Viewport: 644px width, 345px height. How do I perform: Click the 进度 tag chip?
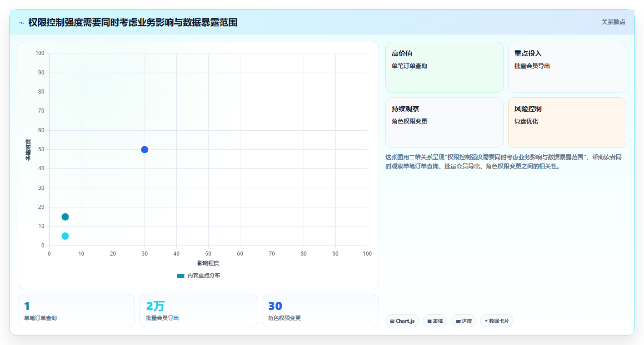464,321
